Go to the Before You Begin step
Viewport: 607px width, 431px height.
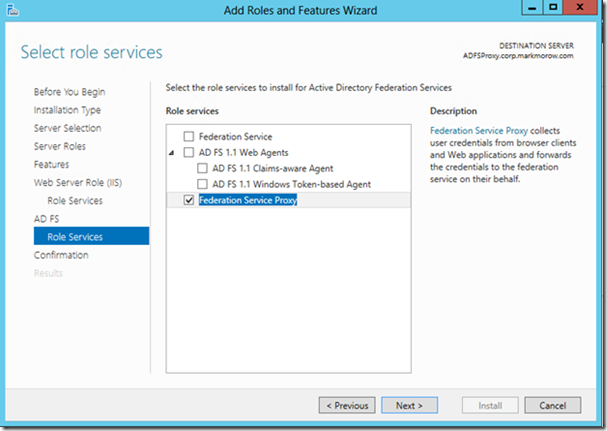[x=69, y=92]
